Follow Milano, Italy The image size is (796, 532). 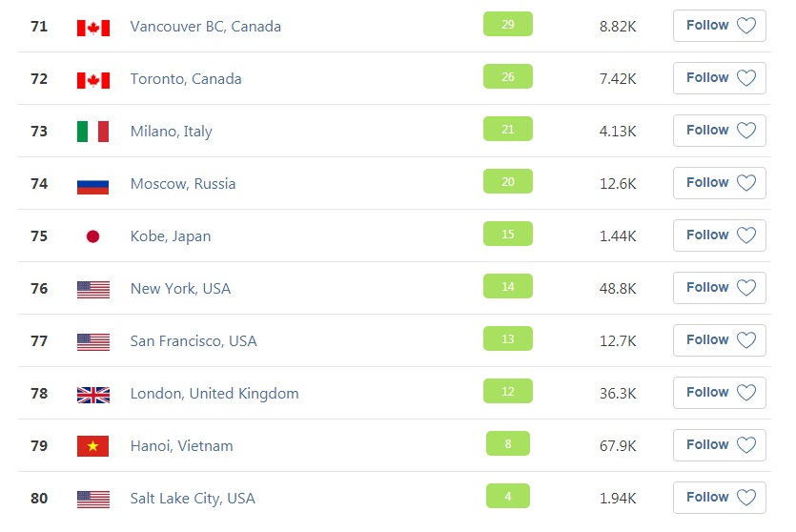720,131
